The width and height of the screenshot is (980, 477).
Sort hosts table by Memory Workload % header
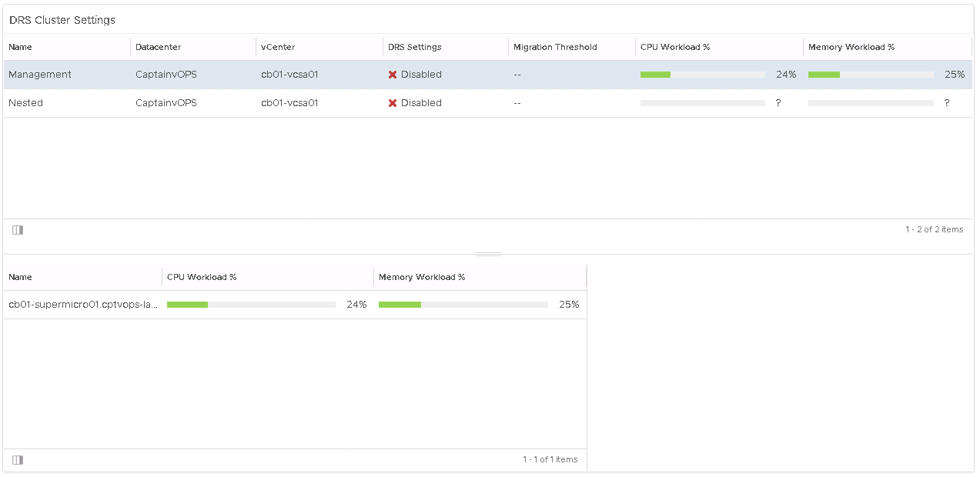coord(422,277)
